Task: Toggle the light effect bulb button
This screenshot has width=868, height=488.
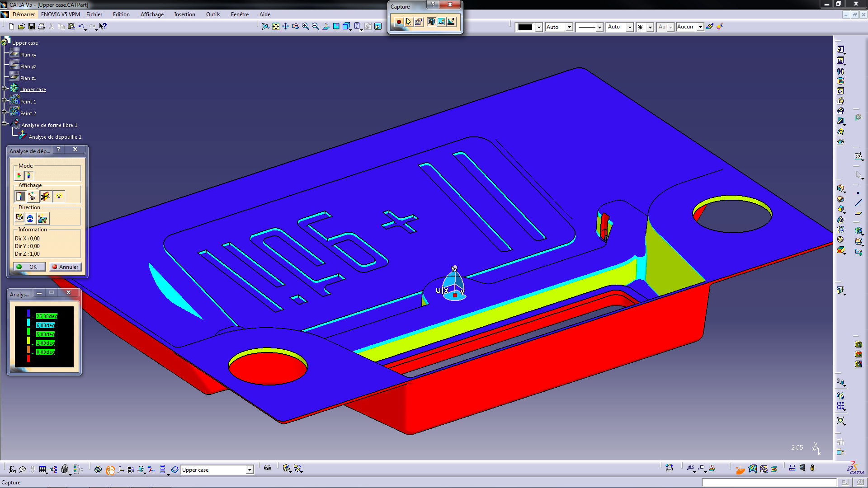Action: pos(59,196)
